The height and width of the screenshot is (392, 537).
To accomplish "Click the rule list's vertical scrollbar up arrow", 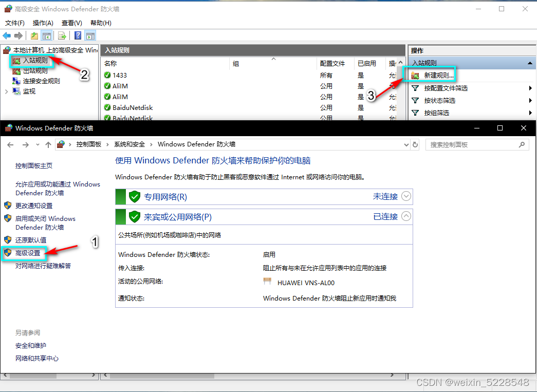I will click(400, 63).
